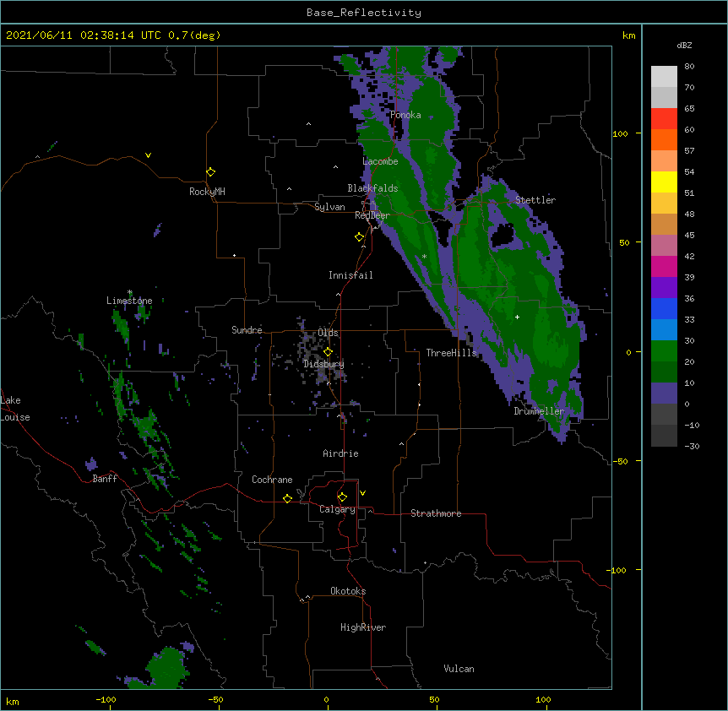
Task: Select the slate purple 10-0 dBZ legend swatch
Action: (664, 393)
